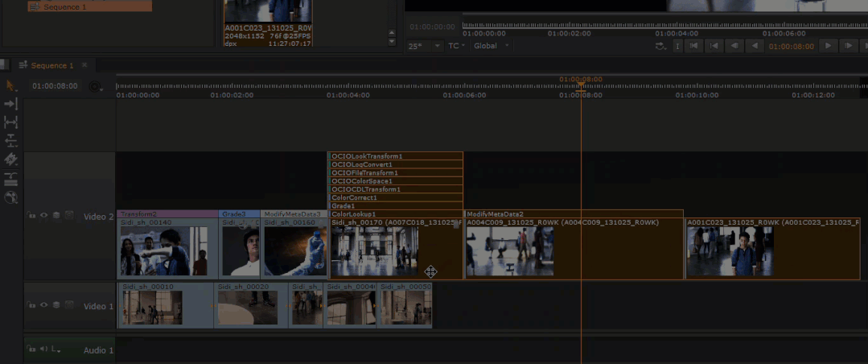Screen dimensions: 868x364
Task: Open the frame rate 25 dropdown
Action: (x=425, y=46)
